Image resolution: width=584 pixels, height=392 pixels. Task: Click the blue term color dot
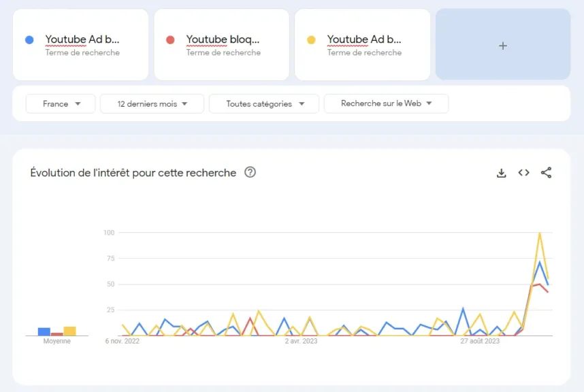click(29, 40)
